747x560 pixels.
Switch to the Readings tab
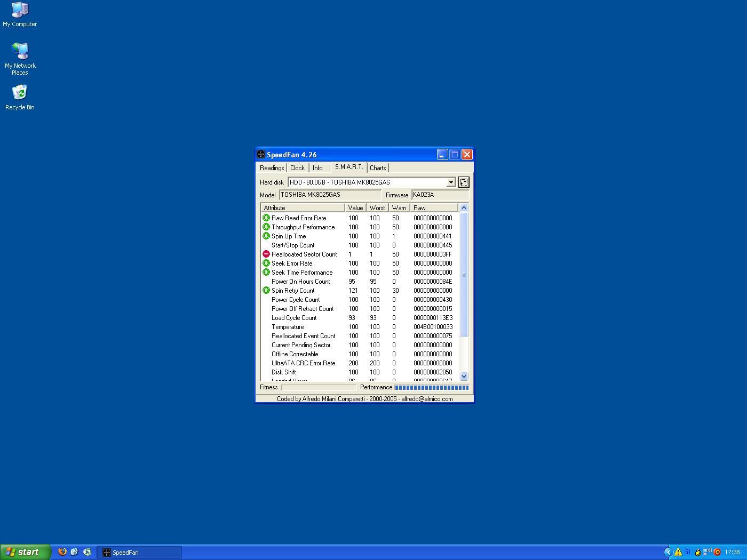(x=272, y=168)
